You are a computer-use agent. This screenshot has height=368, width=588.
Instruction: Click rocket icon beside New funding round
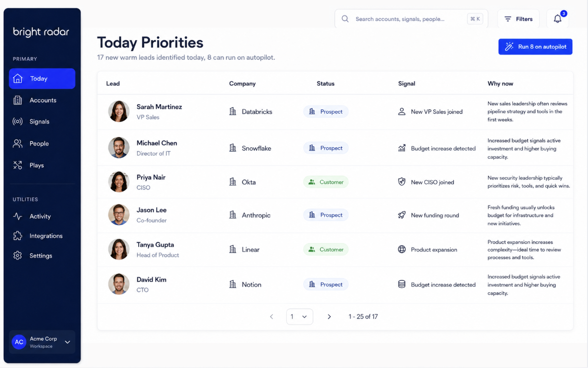pyautogui.click(x=402, y=215)
